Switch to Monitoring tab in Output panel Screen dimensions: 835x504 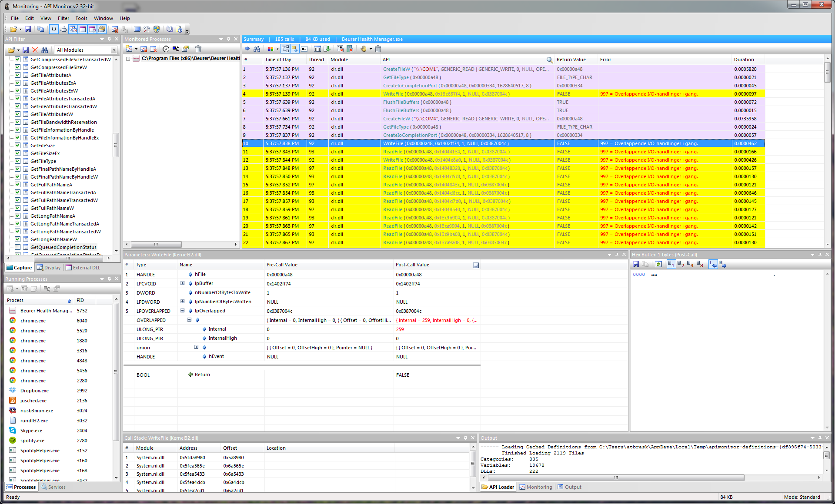pos(536,487)
